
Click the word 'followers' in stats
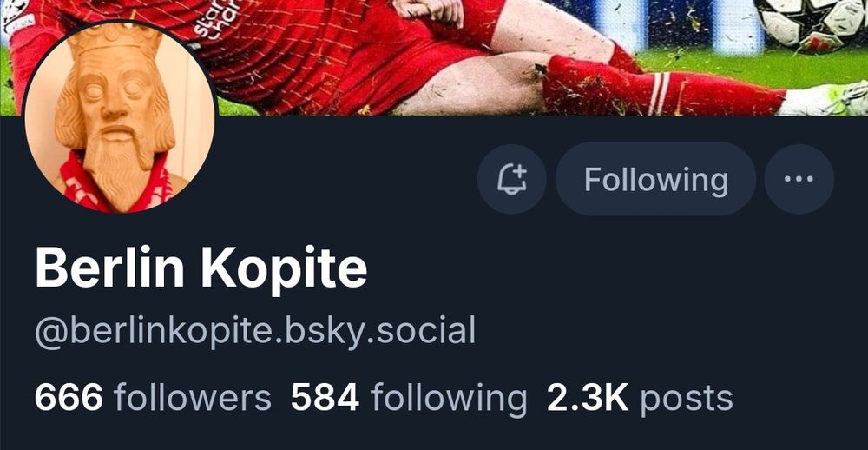(193, 399)
